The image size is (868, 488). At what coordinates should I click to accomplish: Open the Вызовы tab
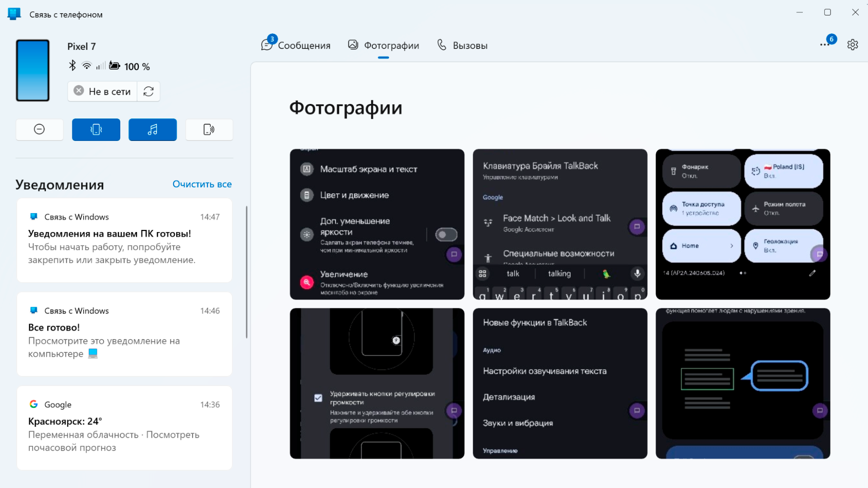click(462, 45)
